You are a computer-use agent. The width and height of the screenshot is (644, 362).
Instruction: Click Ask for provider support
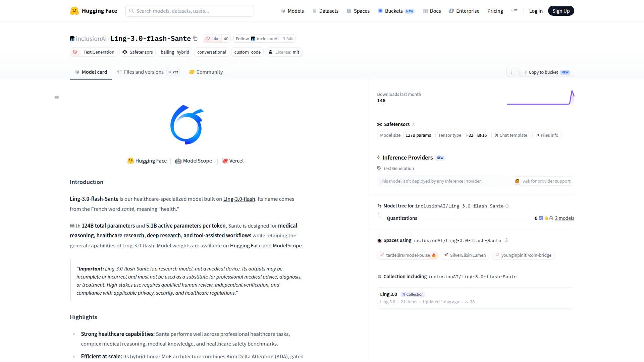point(542,181)
